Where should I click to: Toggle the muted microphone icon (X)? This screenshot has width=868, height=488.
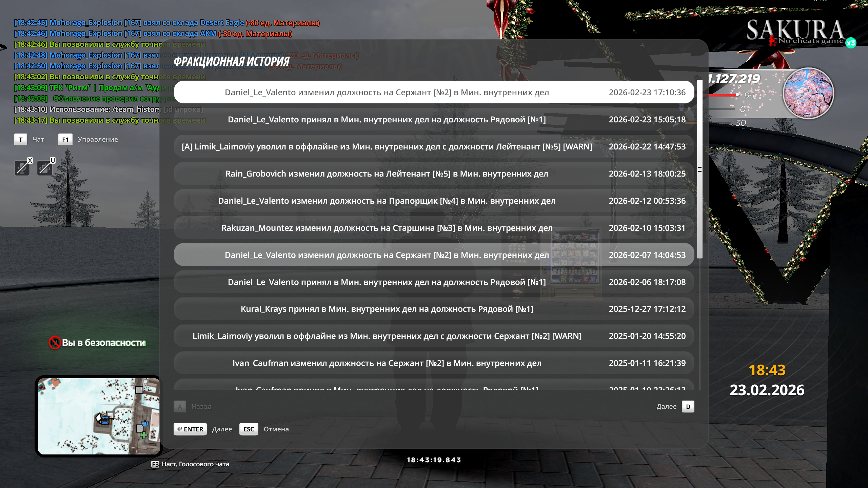[22, 168]
